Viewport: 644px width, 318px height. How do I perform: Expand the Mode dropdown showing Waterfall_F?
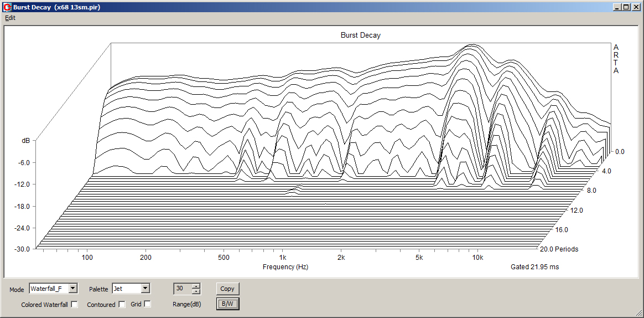(72, 289)
